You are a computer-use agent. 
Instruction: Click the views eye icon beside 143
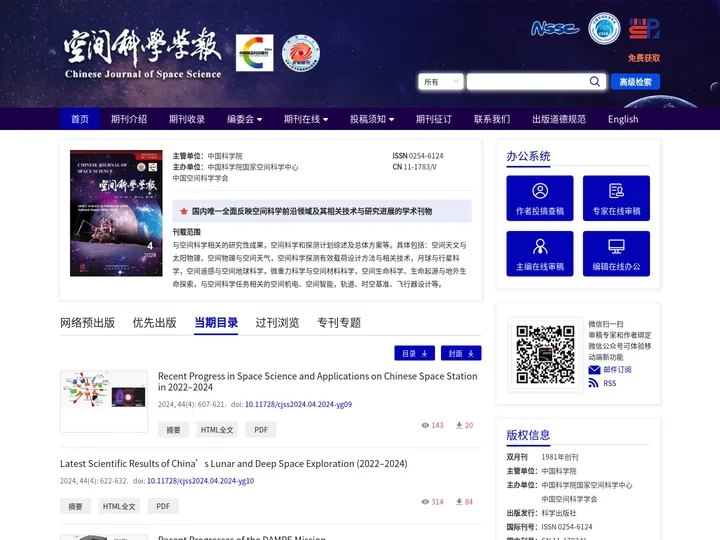425,425
